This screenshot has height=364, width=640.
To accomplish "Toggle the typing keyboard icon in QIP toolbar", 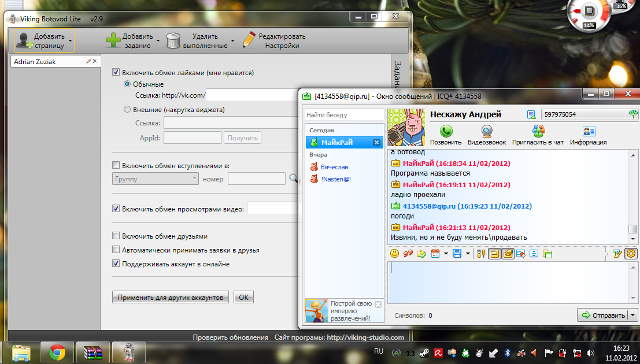I will point(508,254).
